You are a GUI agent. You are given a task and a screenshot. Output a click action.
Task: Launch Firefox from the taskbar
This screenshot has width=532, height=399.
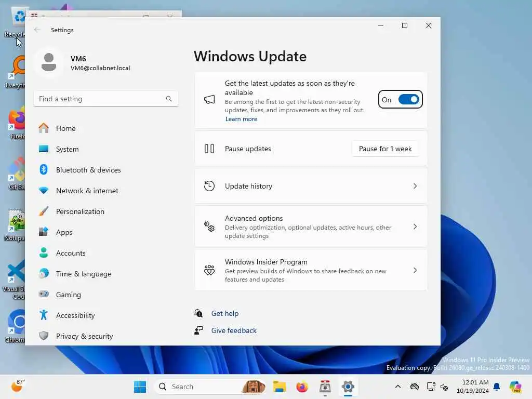point(302,387)
